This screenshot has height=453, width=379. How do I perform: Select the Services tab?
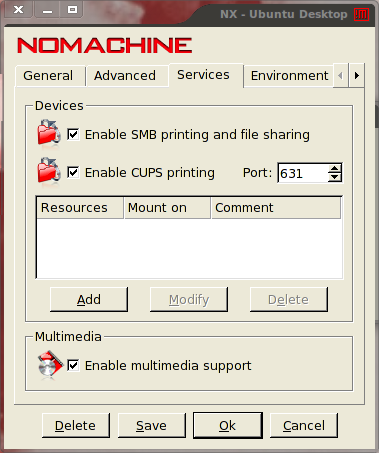pos(206,75)
